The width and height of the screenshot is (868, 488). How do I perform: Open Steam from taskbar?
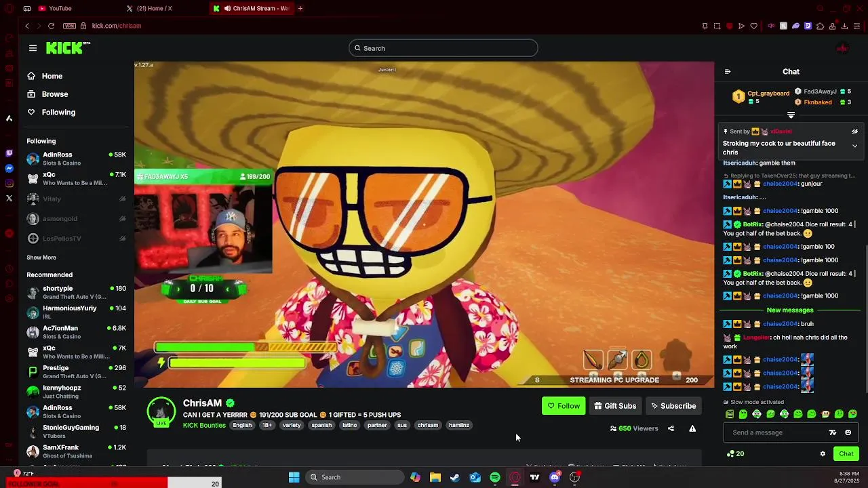[455, 477]
